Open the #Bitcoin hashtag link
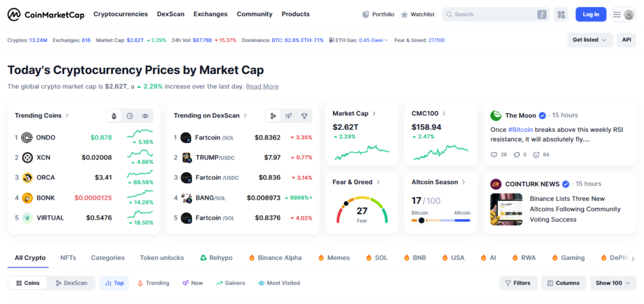 tap(519, 129)
